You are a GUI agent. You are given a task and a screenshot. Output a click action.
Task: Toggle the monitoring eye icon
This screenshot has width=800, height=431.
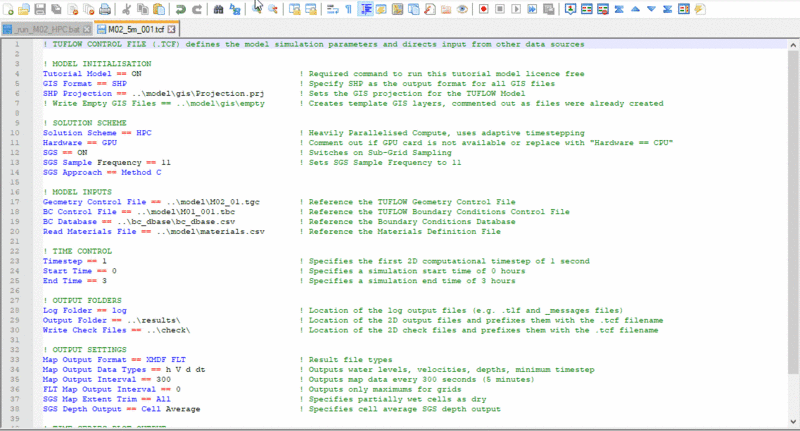461,9
